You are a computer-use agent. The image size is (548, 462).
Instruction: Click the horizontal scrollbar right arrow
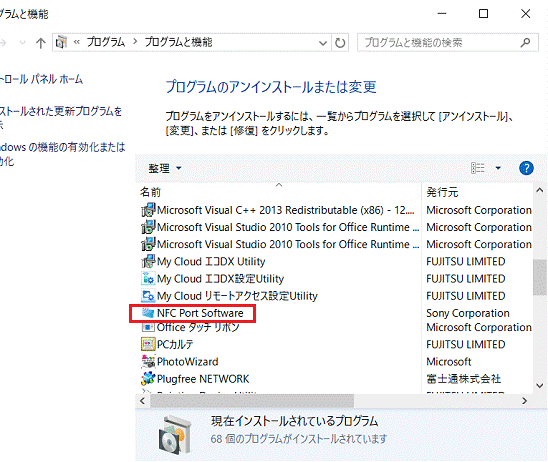tap(524, 401)
